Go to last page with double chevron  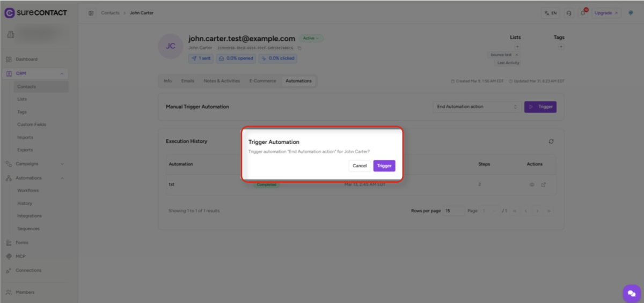click(548, 211)
